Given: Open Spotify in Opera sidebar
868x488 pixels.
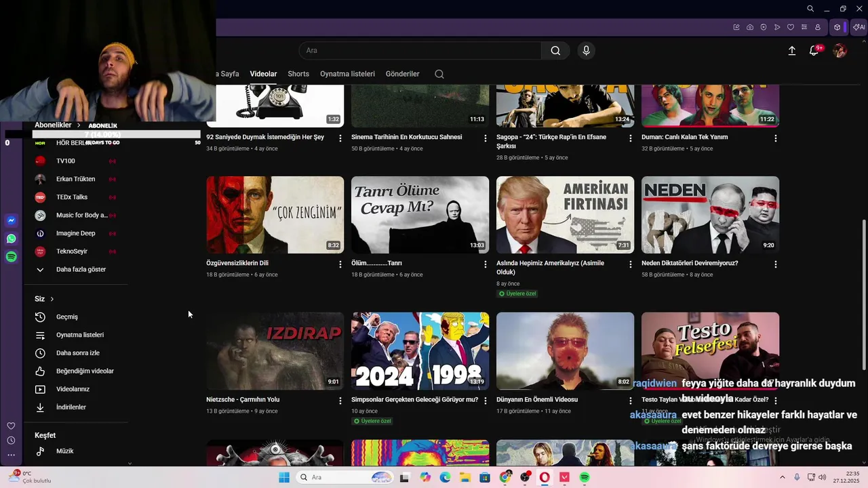Looking at the screenshot, I should [x=11, y=257].
